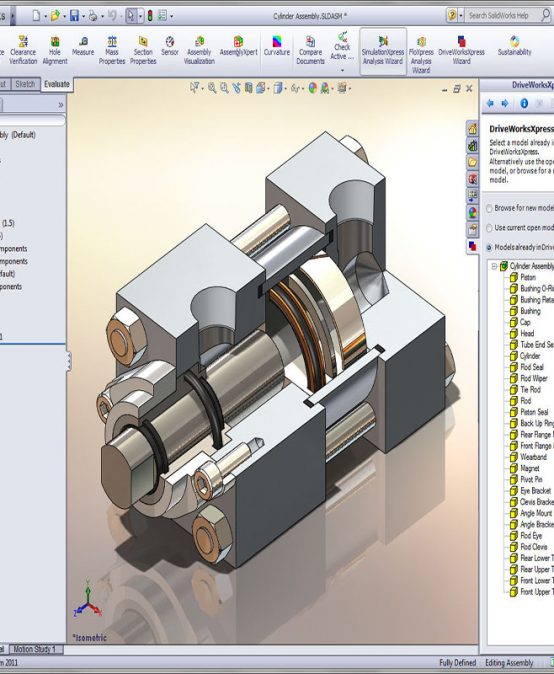The height and width of the screenshot is (674, 554).
Task: Click Fully Defined status bar text
Action: click(x=457, y=663)
